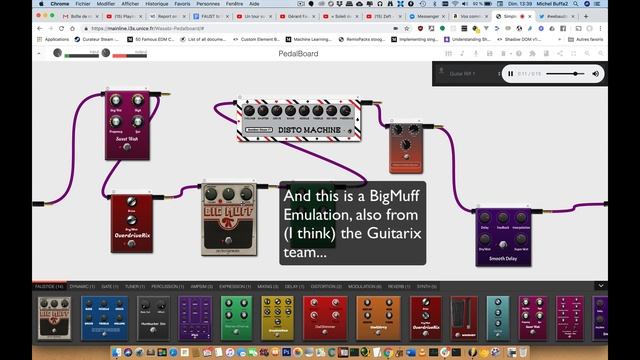
Task: Toggle the Disto Machine power switch
Action: tap(349, 131)
